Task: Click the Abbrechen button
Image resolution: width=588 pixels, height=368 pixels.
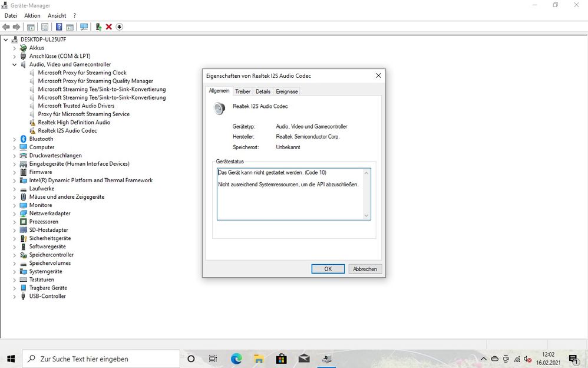Action: pyautogui.click(x=365, y=269)
